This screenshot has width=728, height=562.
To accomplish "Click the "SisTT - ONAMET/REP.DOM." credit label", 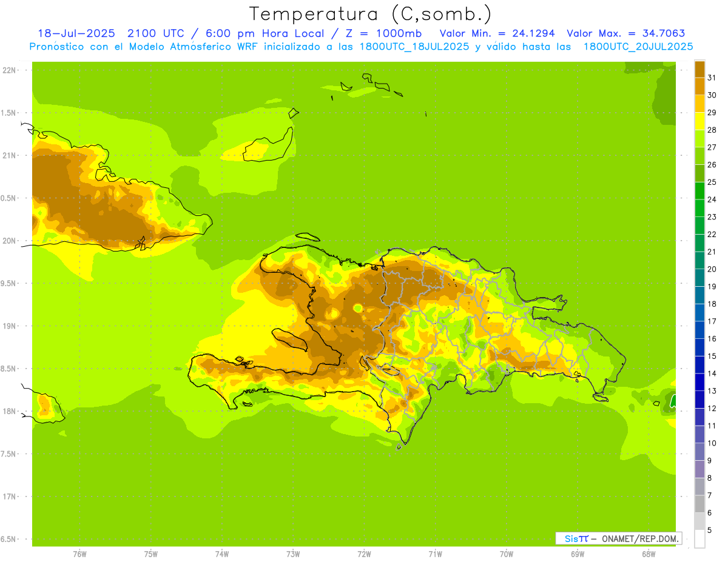I will pos(618,538).
